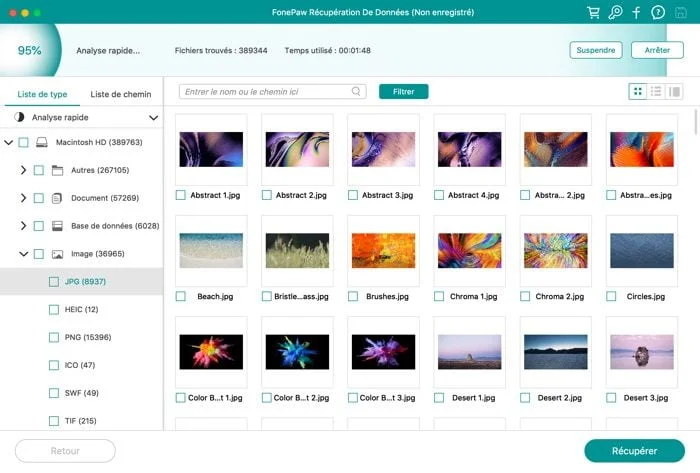Open the Analyse rapide dropdown
Viewport: 700px width, 473px height.
click(x=153, y=118)
